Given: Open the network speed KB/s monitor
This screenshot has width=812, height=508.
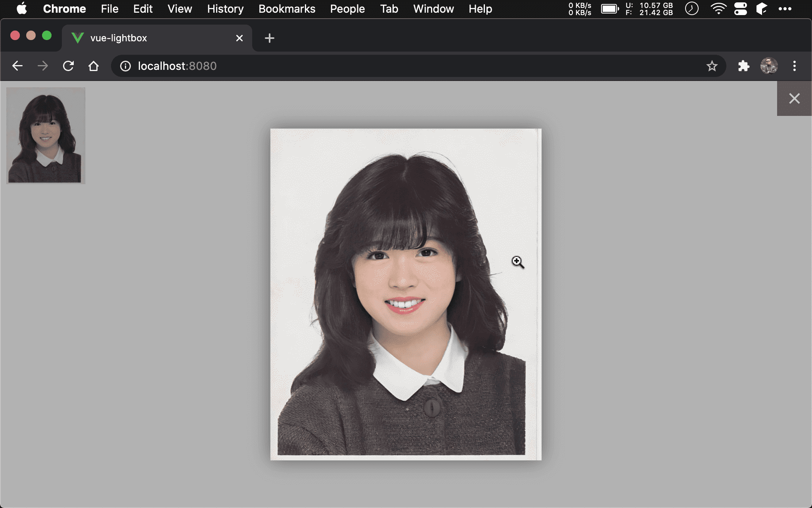Looking at the screenshot, I should click(x=580, y=9).
